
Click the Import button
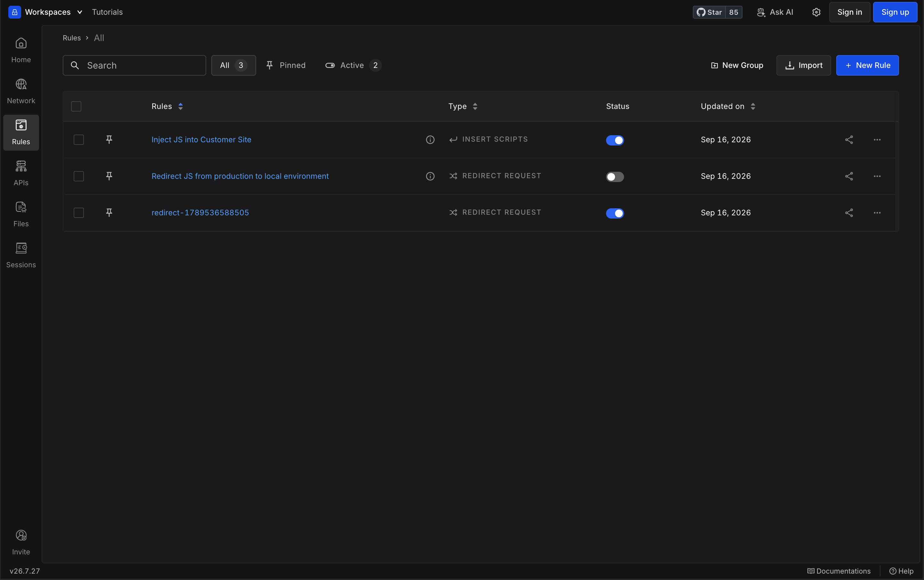pos(803,65)
